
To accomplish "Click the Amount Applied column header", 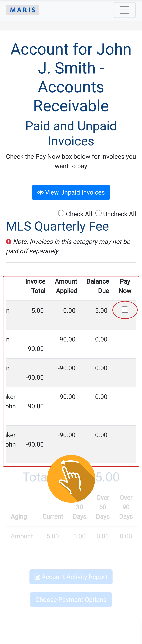I will [x=66, y=286].
